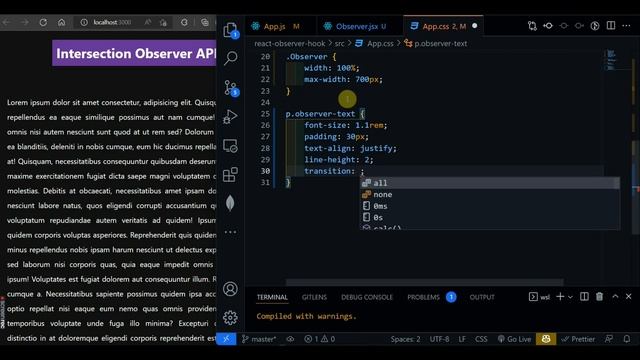Open the Extensions view
This screenshot has width=640, height=360.
click(230, 175)
